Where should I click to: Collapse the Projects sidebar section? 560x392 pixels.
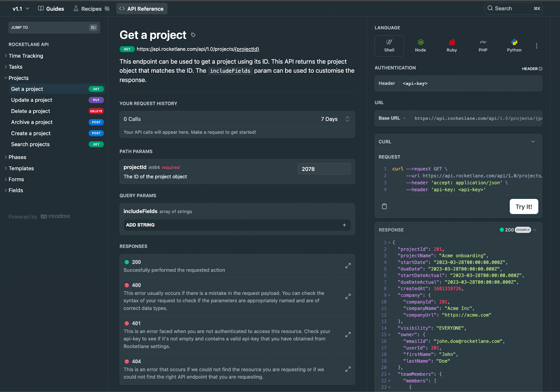[x=6, y=78]
